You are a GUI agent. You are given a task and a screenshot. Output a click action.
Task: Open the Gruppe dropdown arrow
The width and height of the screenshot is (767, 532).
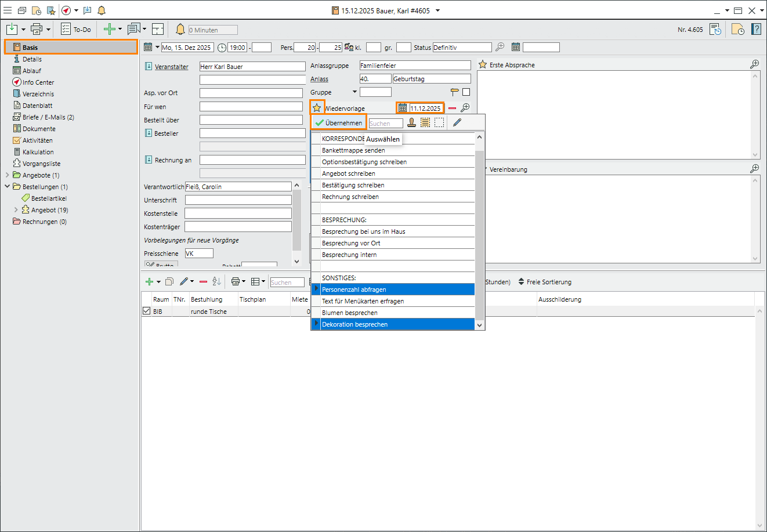354,92
